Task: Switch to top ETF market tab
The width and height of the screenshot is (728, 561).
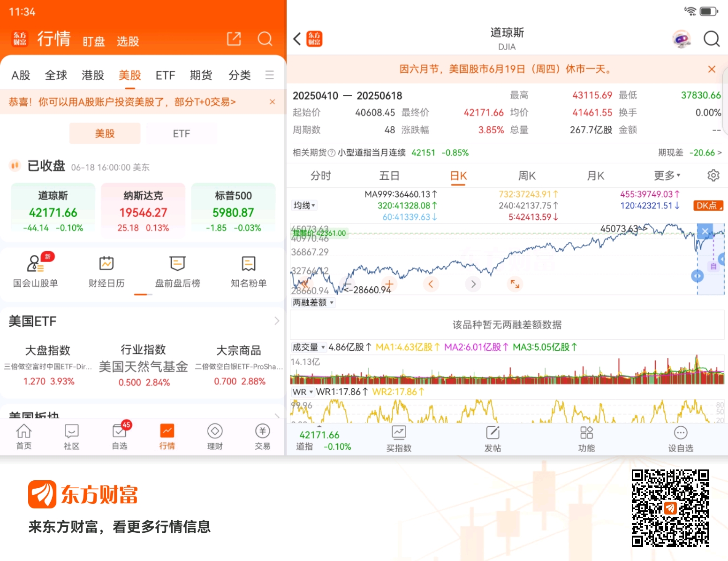Action: [166, 75]
